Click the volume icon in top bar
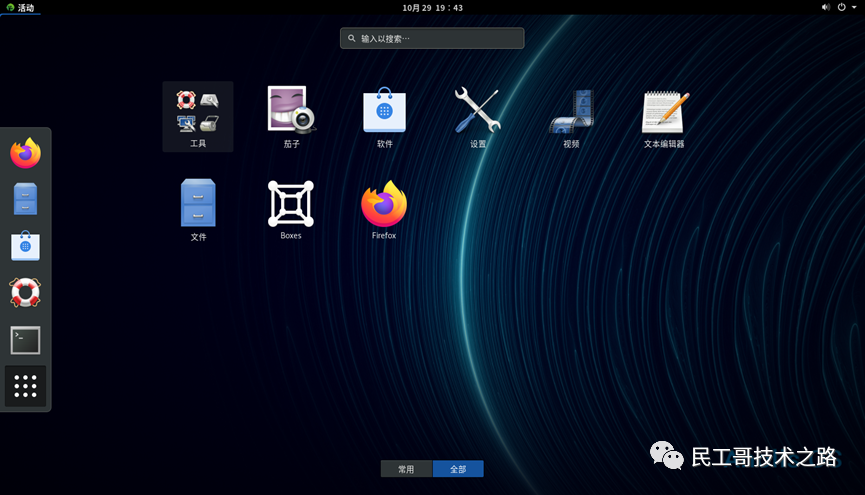This screenshot has width=865, height=495. pyautogui.click(x=825, y=7)
